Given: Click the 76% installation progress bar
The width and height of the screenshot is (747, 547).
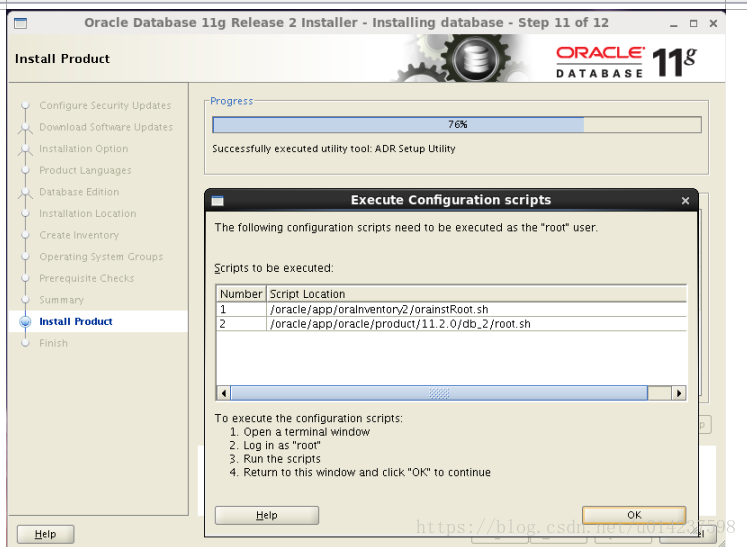Looking at the screenshot, I should [457, 125].
